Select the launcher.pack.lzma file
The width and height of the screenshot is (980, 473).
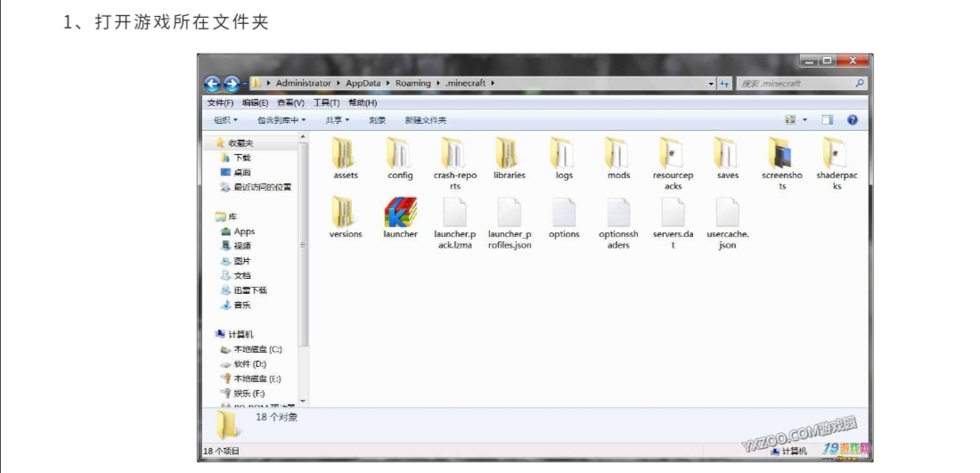coord(455,223)
